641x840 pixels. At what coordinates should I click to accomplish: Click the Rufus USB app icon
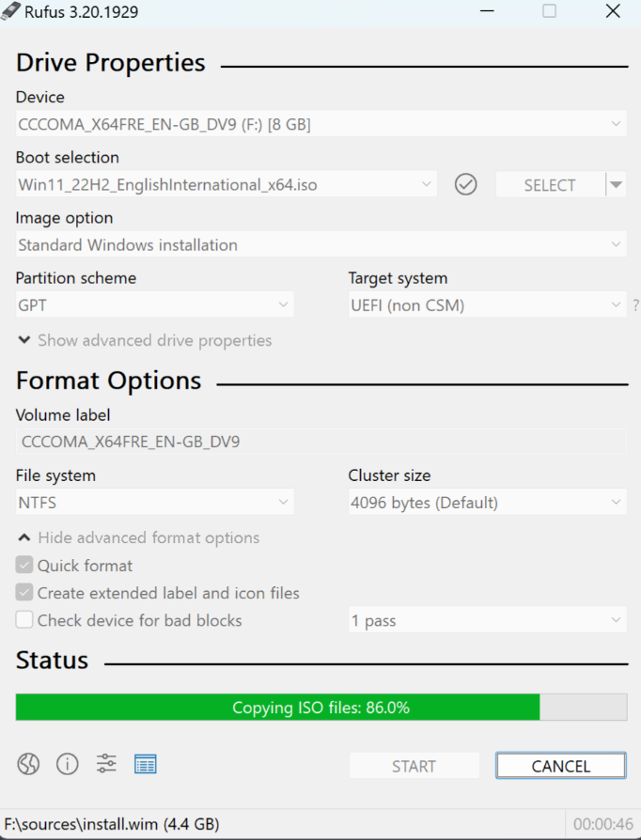[x=11, y=11]
